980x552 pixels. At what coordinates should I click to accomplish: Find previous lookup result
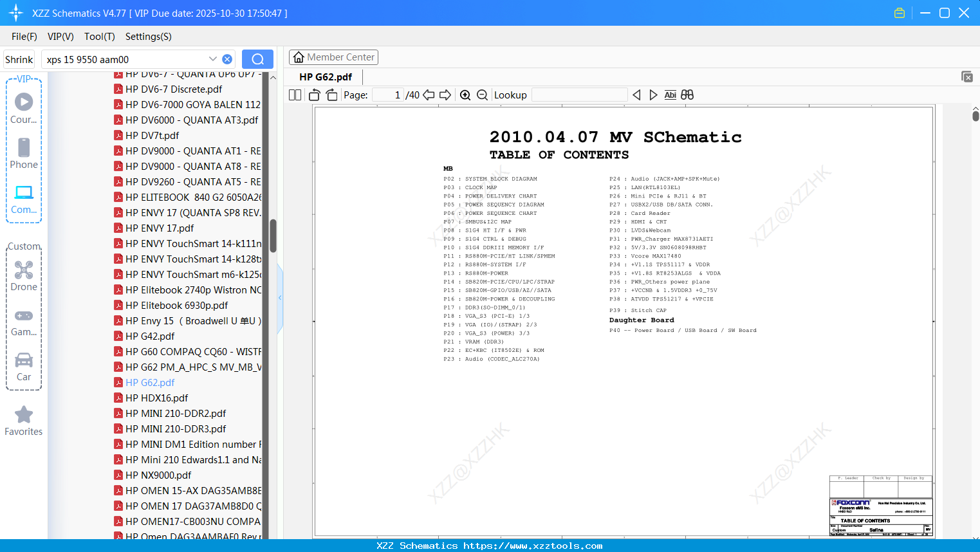coord(636,95)
